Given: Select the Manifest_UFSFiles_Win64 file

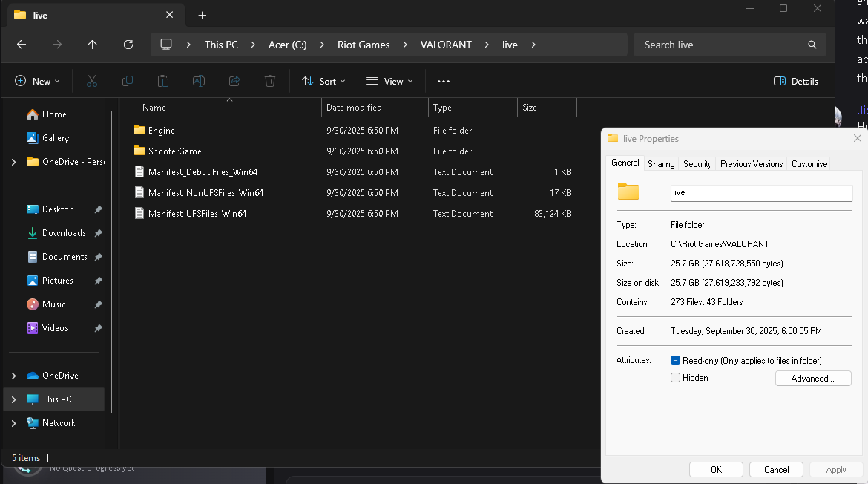Looking at the screenshot, I should [x=197, y=214].
